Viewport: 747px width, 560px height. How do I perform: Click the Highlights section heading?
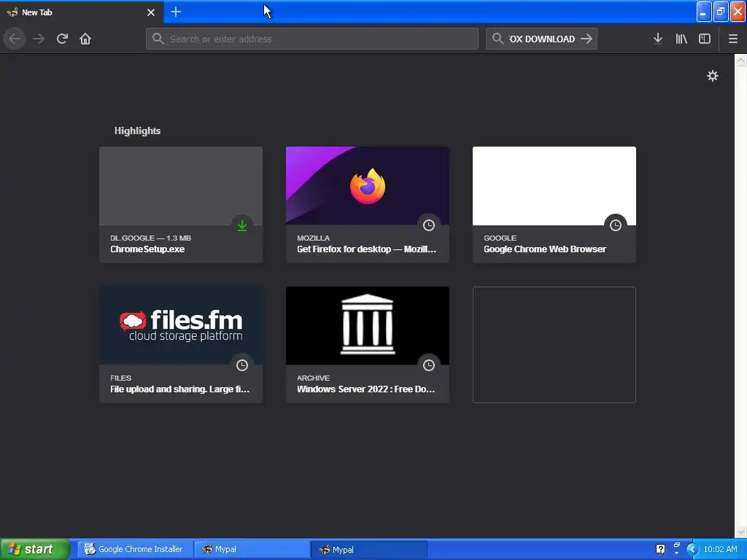(137, 131)
